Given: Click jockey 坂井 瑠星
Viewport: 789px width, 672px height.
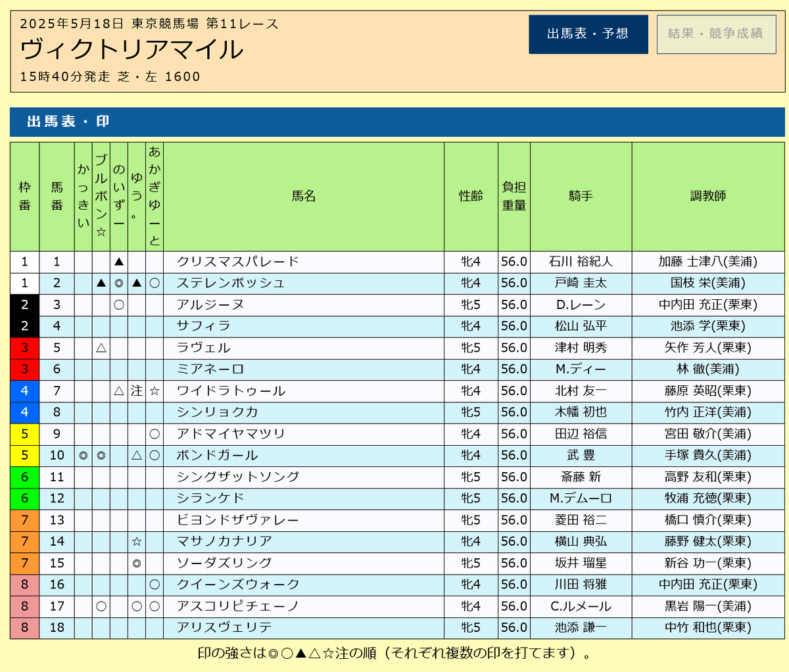Looking at the screenshot, I should tap(581, 563).
